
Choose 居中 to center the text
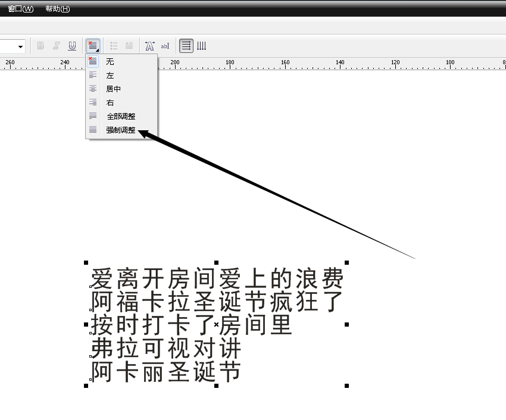pyautogui.click(x=113, y=89)
